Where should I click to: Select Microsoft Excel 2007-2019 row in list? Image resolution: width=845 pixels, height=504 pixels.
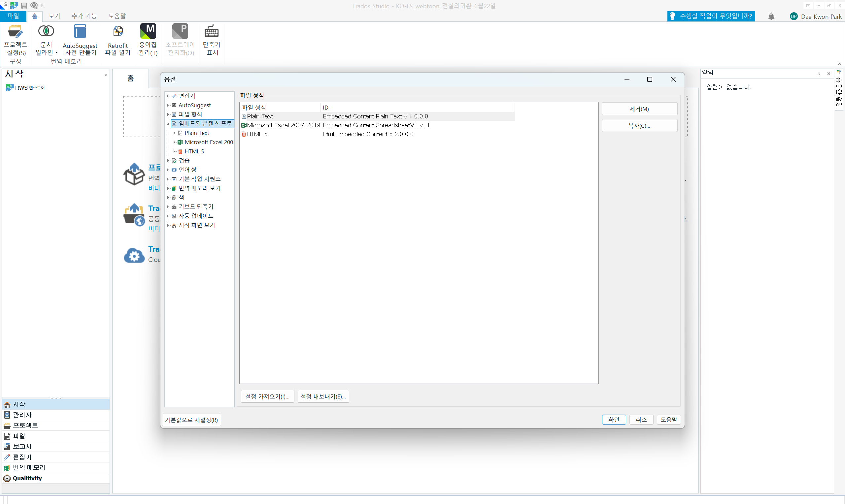pos(283,125)
